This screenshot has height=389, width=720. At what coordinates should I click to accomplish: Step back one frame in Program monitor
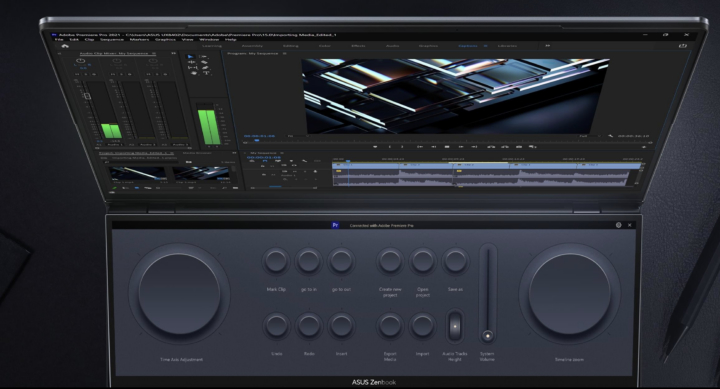pyautogui.click(x=433, y=147)
